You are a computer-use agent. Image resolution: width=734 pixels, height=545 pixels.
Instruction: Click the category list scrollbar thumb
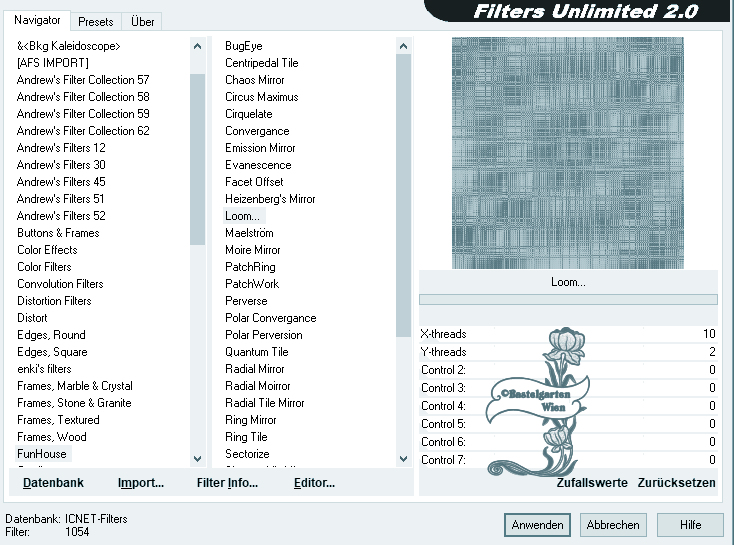pos(198,159)
